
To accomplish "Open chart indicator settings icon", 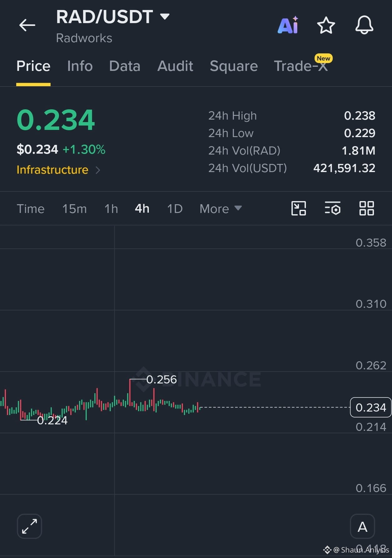I will pyautogui.click(x=332, y=208).
